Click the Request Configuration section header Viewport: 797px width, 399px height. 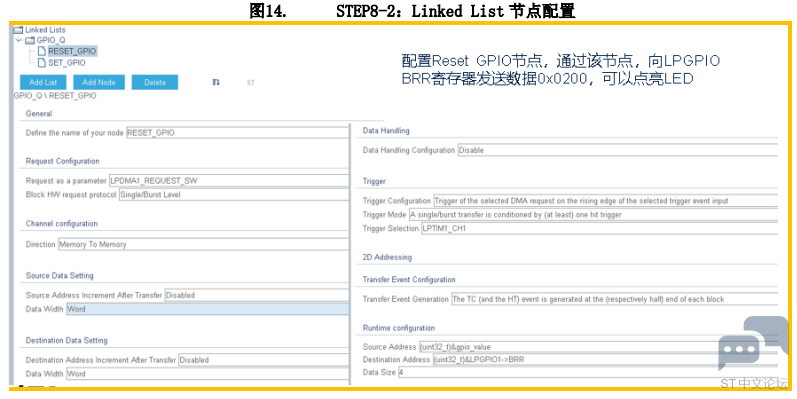click(x=63, y=161)
